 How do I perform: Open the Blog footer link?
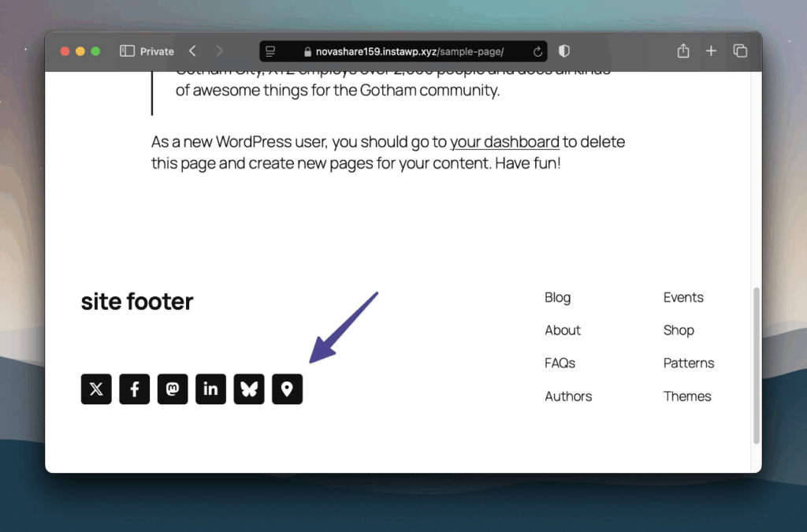coord(557,297)
